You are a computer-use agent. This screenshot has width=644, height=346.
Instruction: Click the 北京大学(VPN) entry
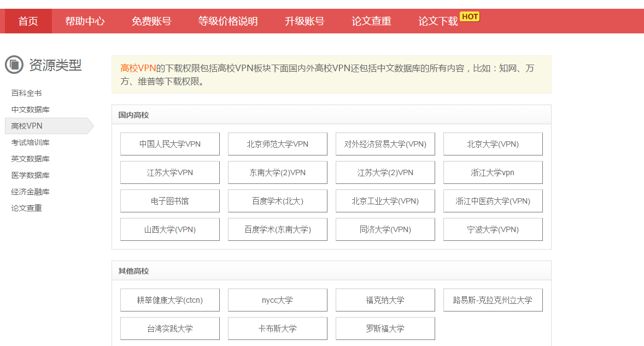point(493,144)
